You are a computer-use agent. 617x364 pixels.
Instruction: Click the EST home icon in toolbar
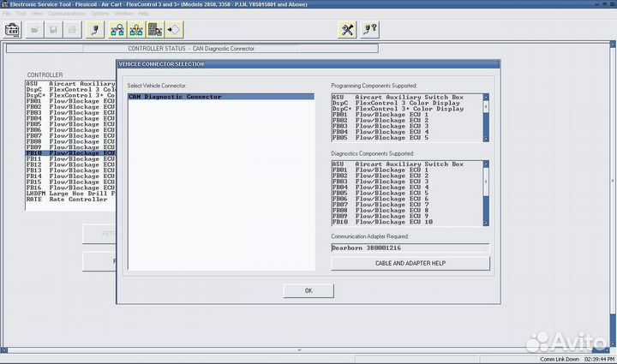click(x=13, y=30)
